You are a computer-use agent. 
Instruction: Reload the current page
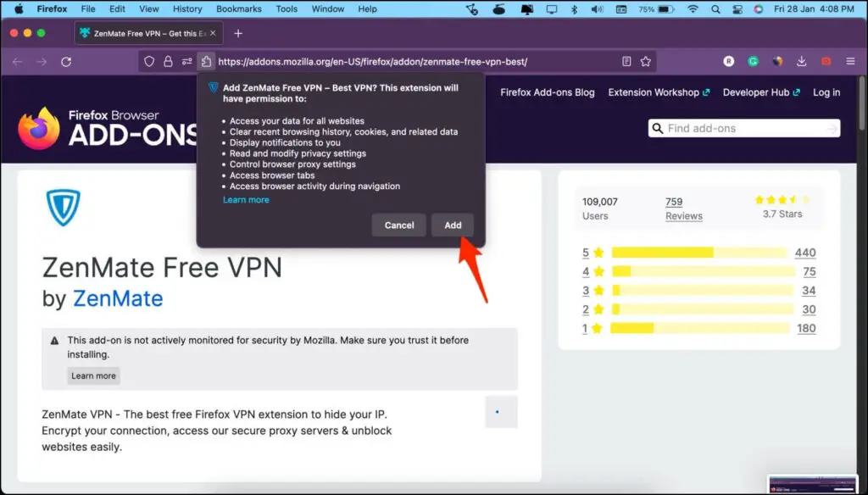[66, 62]
